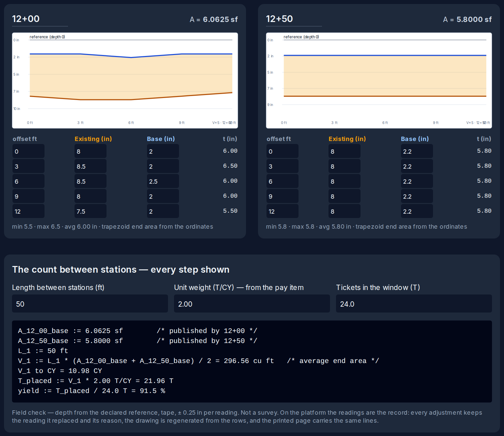Select 12+50 offset field with value 0
This screenshot has height=436, width=504.
[282, 151]
